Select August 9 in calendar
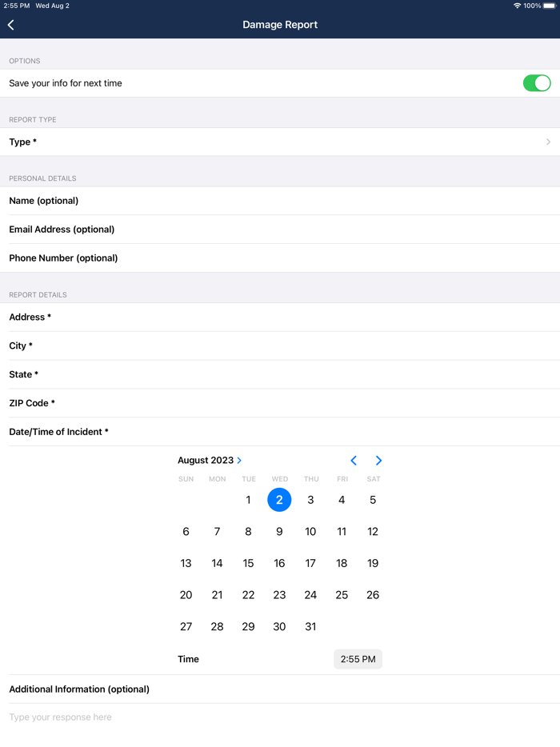Screen dimensions: 560x747 point(279,532)
